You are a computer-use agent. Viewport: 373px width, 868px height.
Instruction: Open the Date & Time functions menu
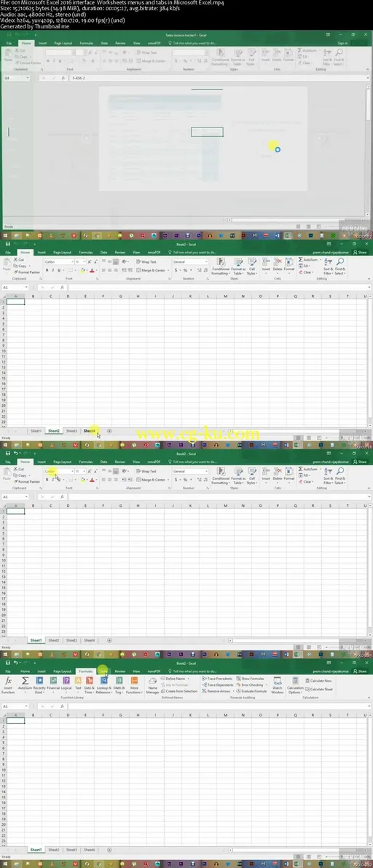89,684
